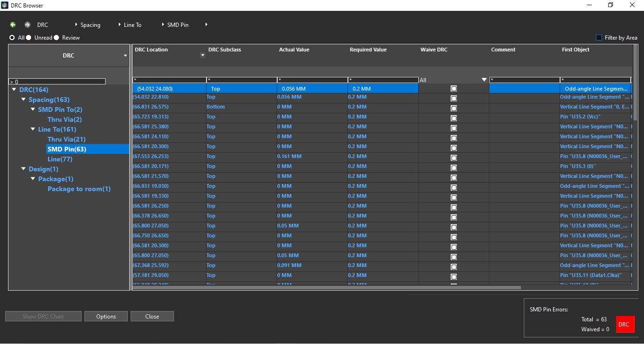Select Thru Via(21) tree item
This screenshot has width=644, height=344.
(66, 139)
